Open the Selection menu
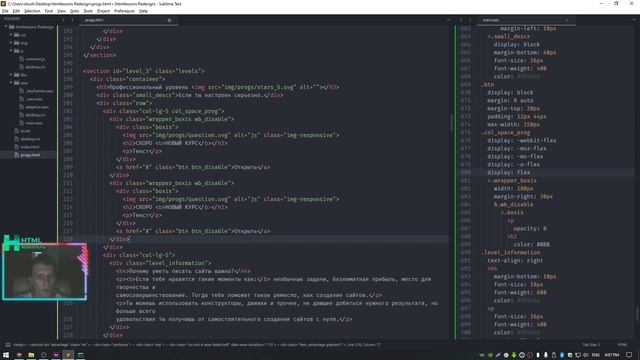Screen dimensions: 640x360 (x=32, y=11)
